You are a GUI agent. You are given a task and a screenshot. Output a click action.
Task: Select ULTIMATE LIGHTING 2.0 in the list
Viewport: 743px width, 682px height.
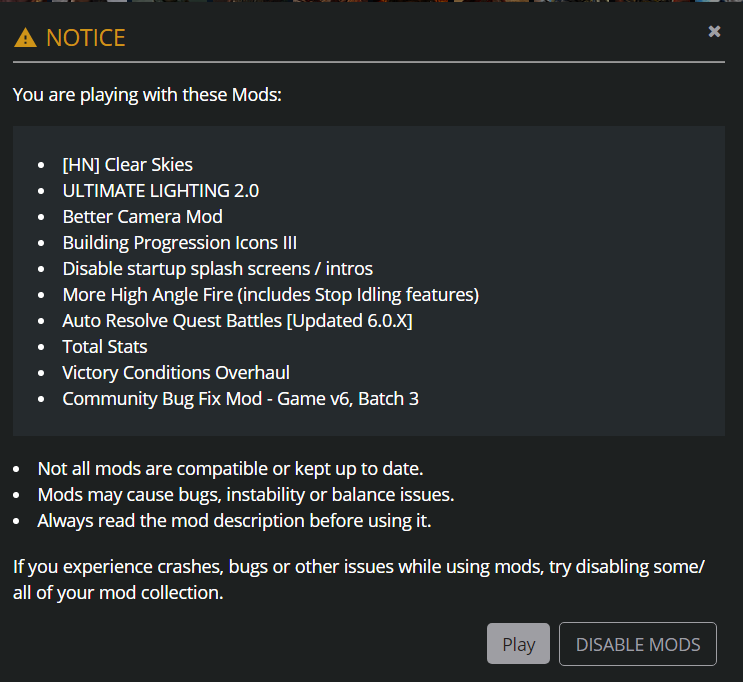click(161, 191)
